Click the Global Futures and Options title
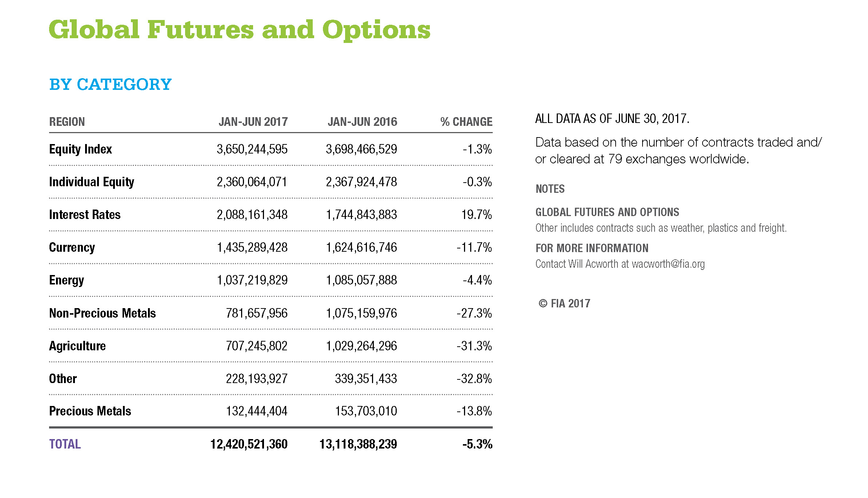Image resolution: width=868 pixels, height=498 pixels. [240, 30]
